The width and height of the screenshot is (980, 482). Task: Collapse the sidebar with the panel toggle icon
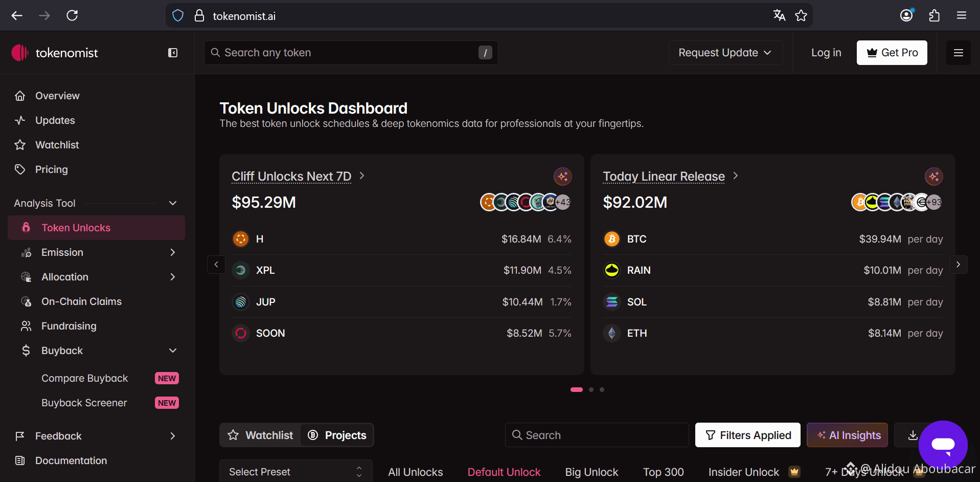pos(173,53)
